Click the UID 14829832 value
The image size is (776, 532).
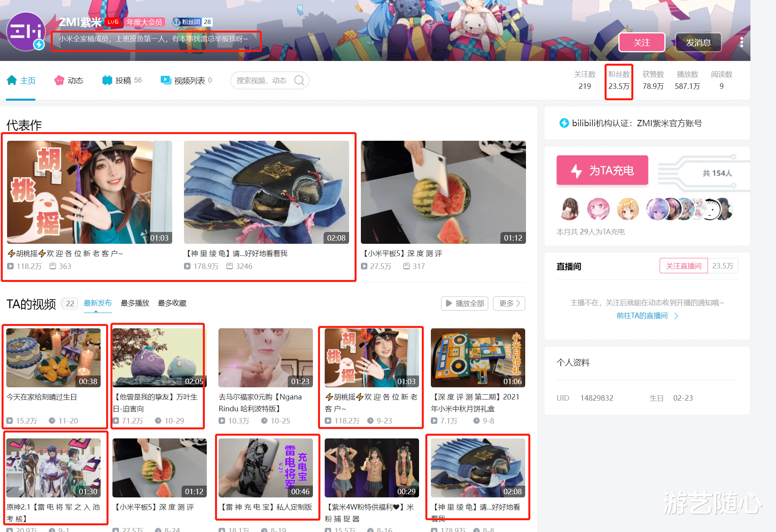click(596, 398)
